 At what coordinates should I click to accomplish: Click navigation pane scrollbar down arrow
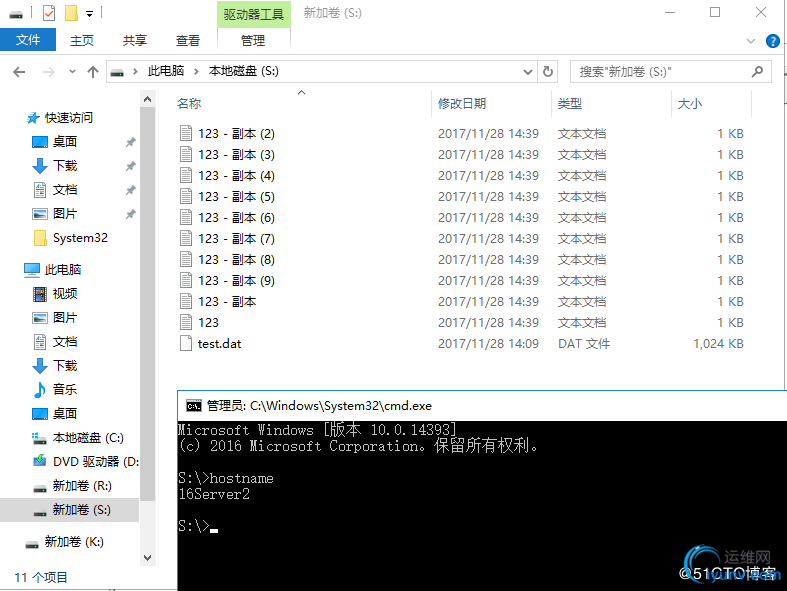pos(148,557)
